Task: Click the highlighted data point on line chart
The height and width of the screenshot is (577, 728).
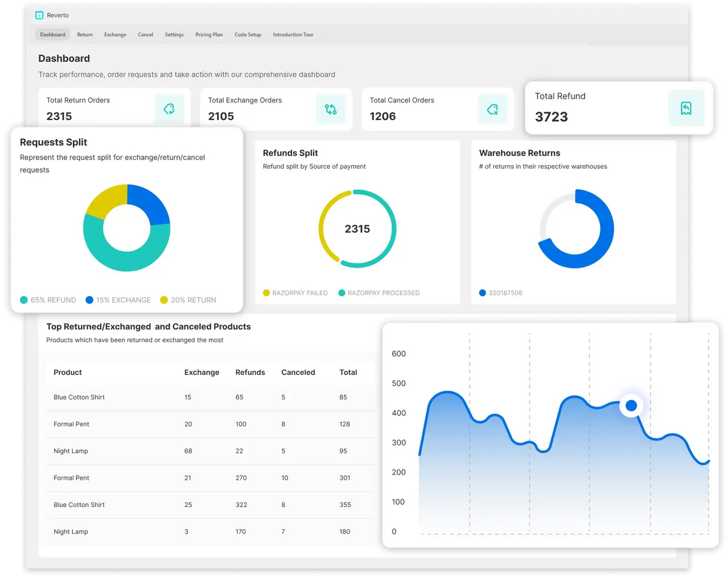Action: click(x=631, y=405)
